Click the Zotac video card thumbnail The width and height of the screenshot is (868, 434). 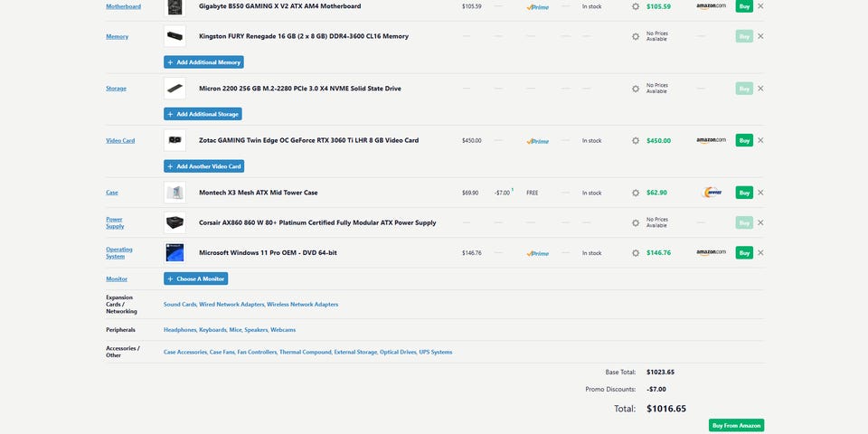[175, 140]
